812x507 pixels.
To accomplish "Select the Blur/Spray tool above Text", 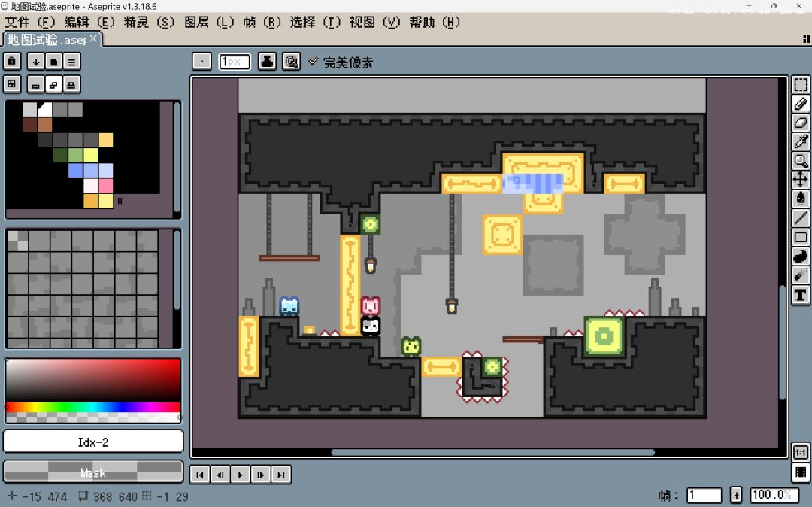I will [801, 275].
